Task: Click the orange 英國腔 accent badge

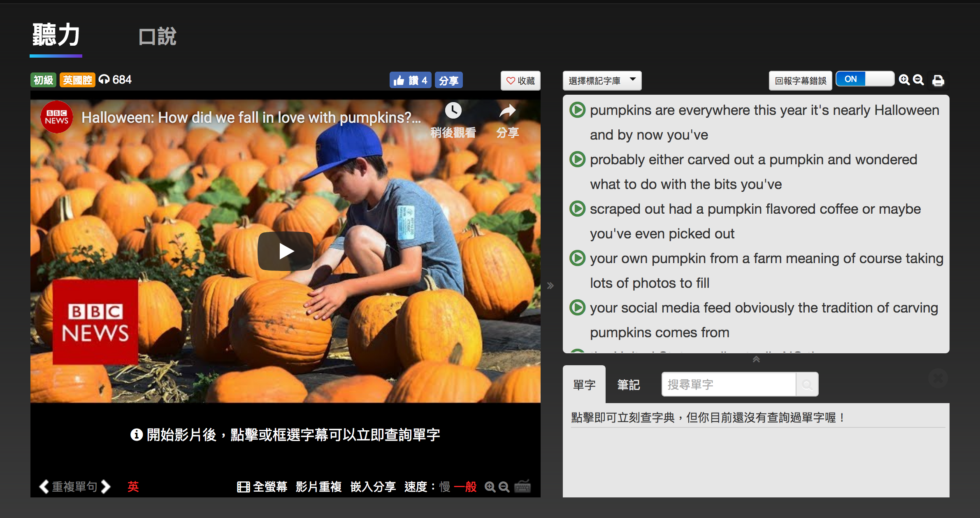Action: (77, 80)
